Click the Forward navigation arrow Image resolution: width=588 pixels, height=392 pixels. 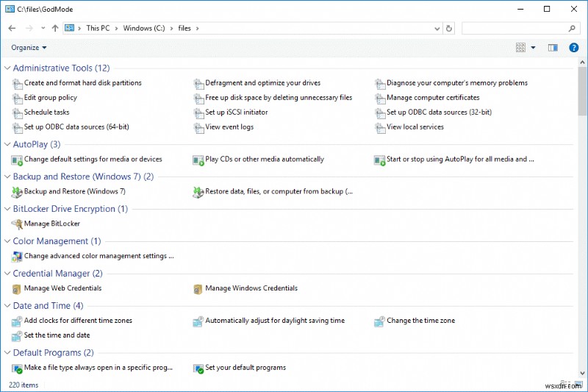(29, 28)
